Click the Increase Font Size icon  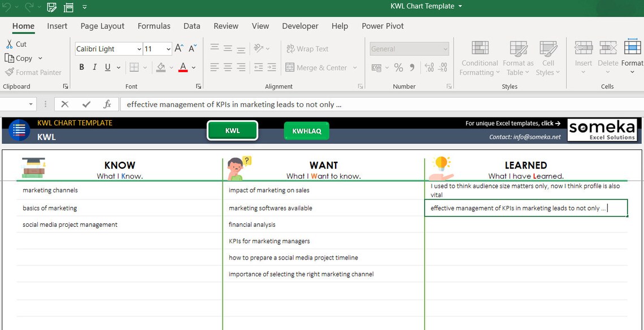179,49
